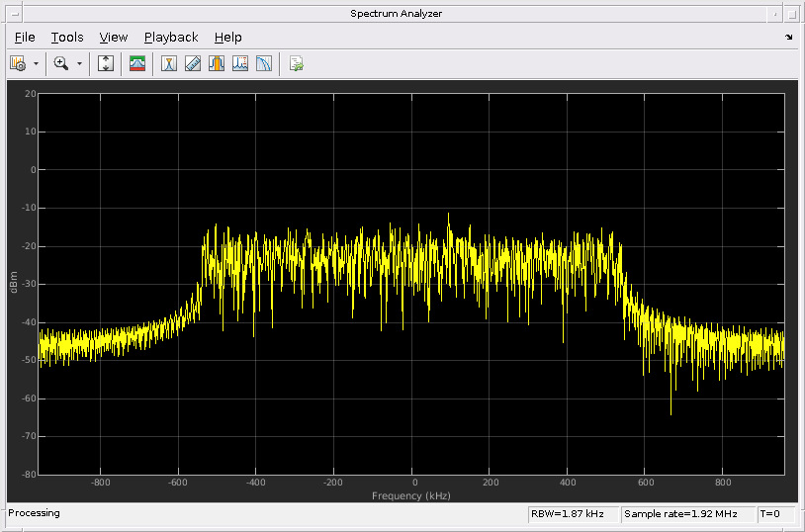
Task: Click the Sample rate=1.92 MHz status field
Action: click(687, 514)
